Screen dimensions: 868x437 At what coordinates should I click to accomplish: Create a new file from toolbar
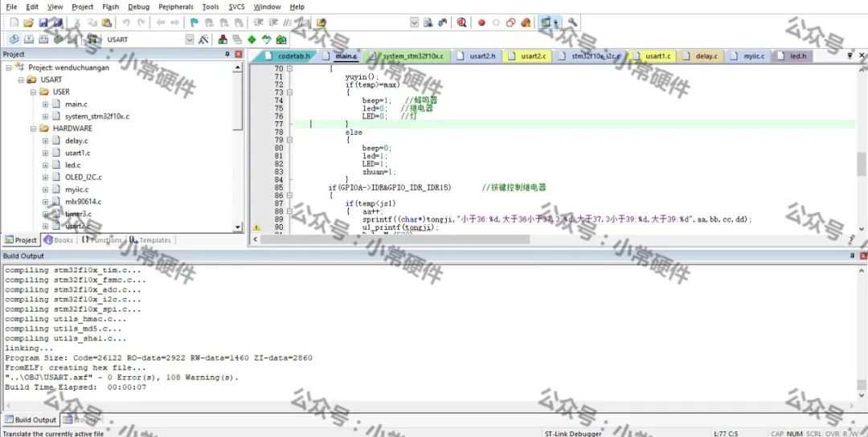point(14,22)
